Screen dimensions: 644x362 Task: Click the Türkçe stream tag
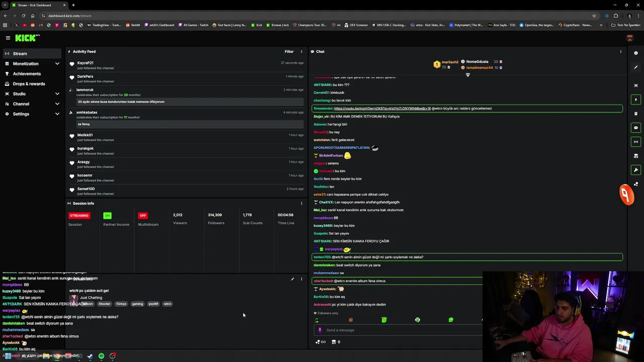click(x=121, y=304)
